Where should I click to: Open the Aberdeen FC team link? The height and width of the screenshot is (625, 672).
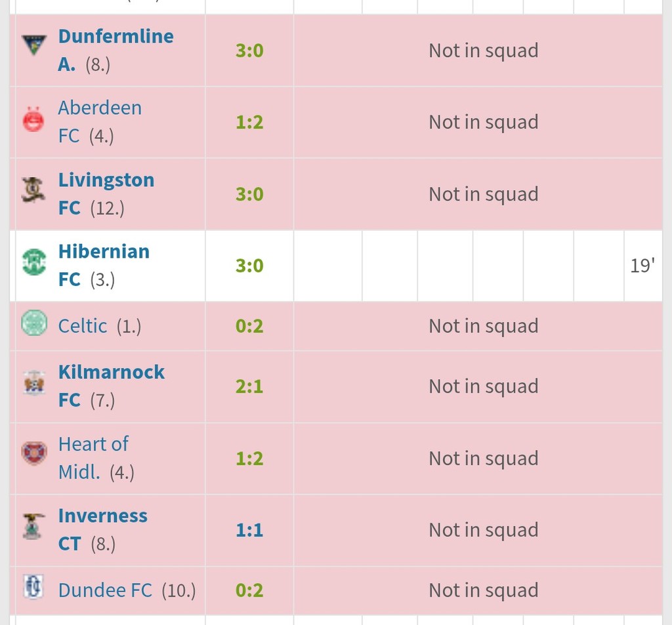[x=99, y=108]
